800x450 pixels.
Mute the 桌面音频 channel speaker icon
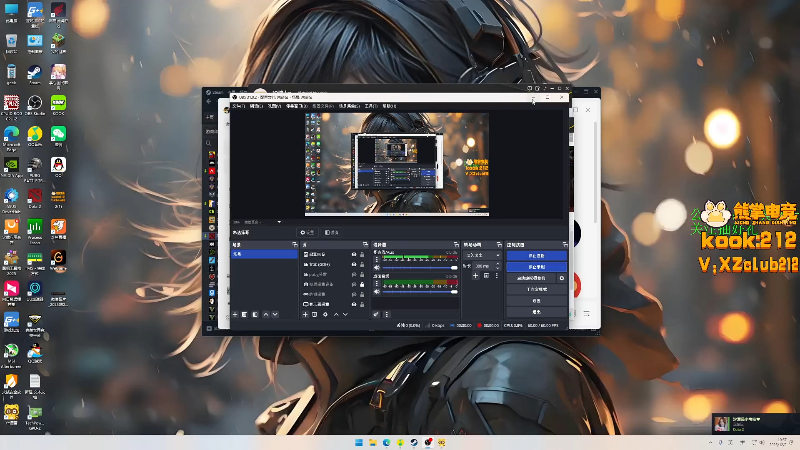coord(377,291)
